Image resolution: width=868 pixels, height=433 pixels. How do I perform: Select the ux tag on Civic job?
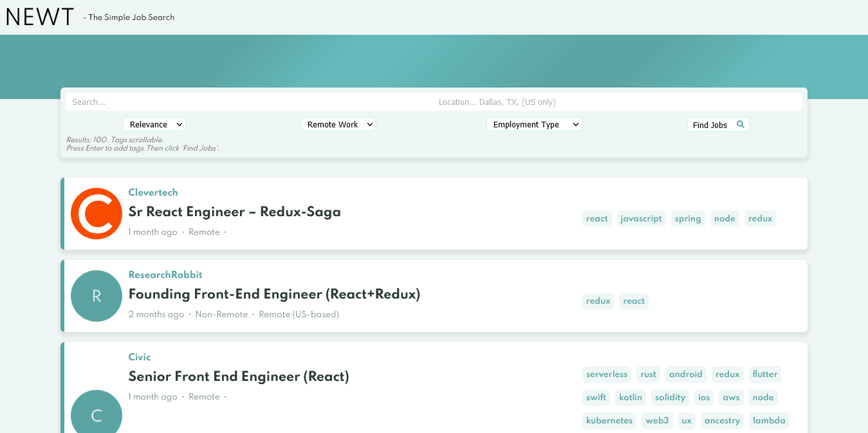tap(687, 421)
